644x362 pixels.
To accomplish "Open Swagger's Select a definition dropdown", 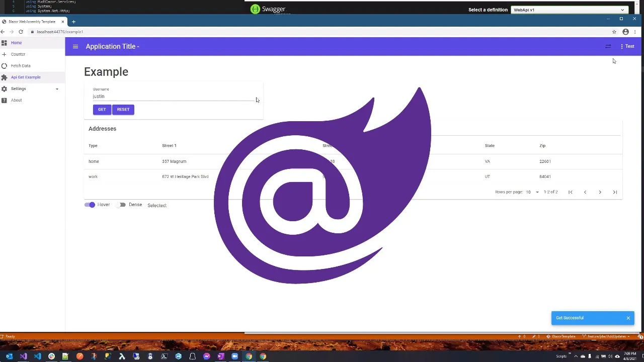I will tap(569, 10).
